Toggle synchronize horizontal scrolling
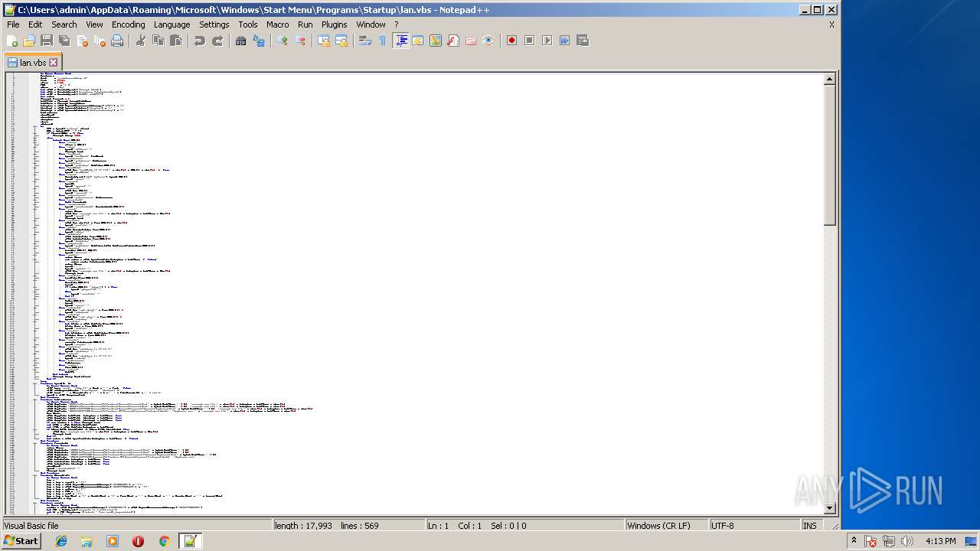Viewport: 980px width, 551px height. pyautogui.click(x=341, y=41)
